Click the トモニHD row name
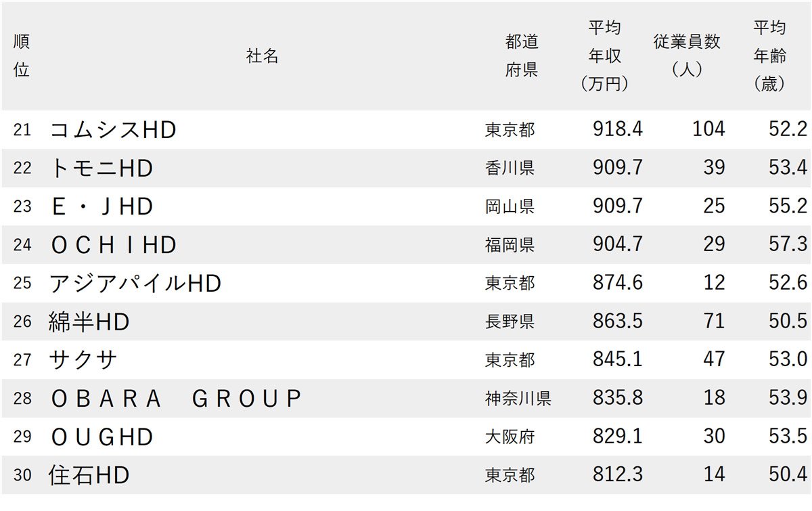 click(101, 169)
